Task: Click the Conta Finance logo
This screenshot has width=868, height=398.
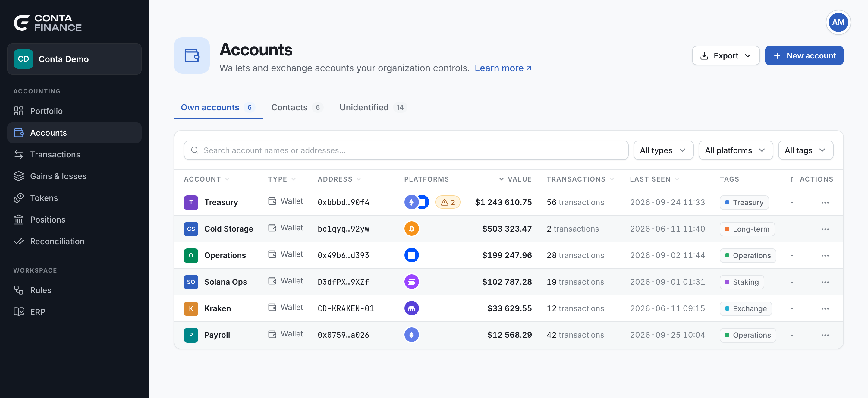Action: pos(48,23)
